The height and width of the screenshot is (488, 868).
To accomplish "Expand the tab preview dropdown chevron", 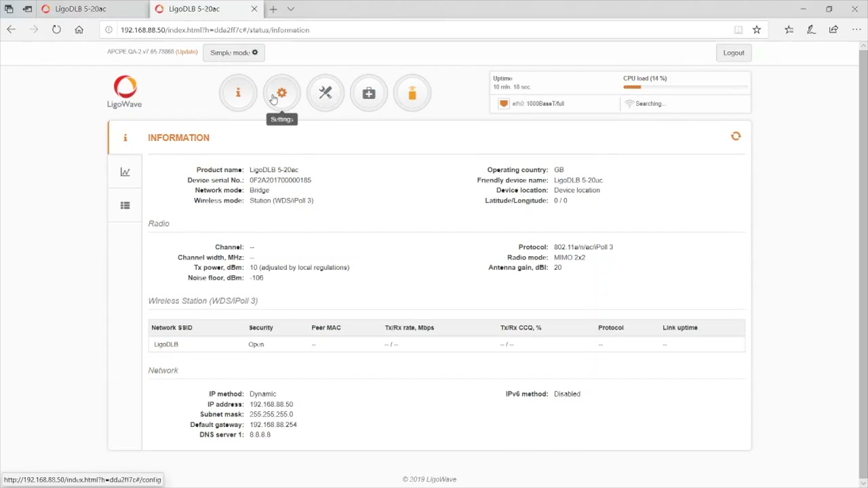I will click(x=291, y=9).
